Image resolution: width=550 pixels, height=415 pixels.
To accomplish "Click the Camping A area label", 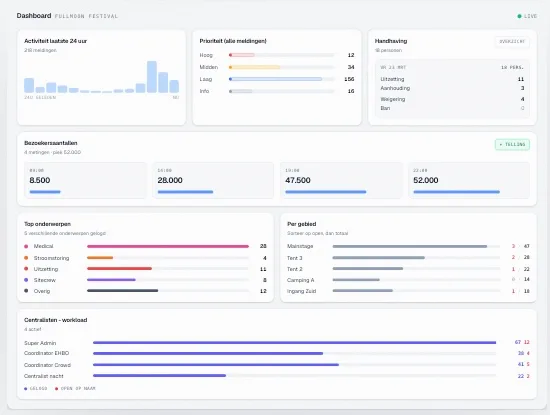I will (x=301, y=280).
